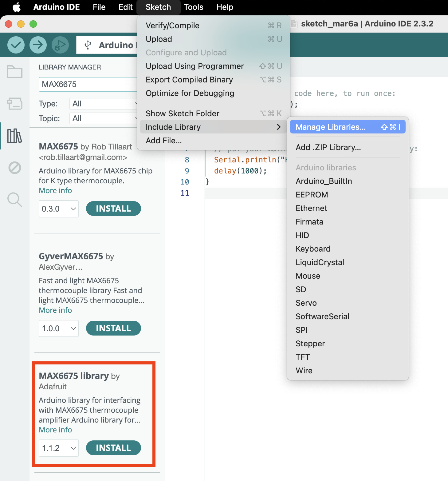This screenshot has width=448, height=481.
Task: Open the Arduino board selector dropdown
Action: tap(107, 45)
